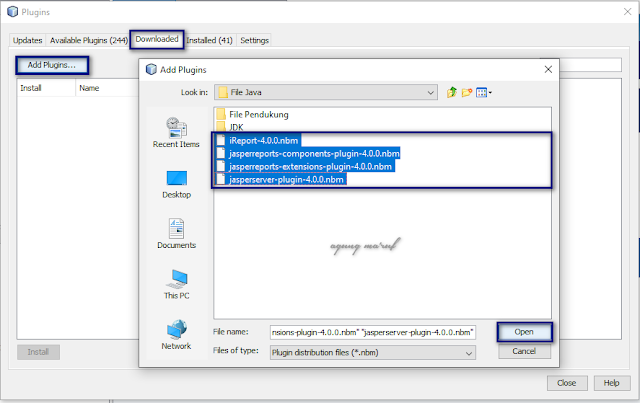640x403 pixels.
Task: Select This PC in the sidebar
Action: (x=176, y=285)
